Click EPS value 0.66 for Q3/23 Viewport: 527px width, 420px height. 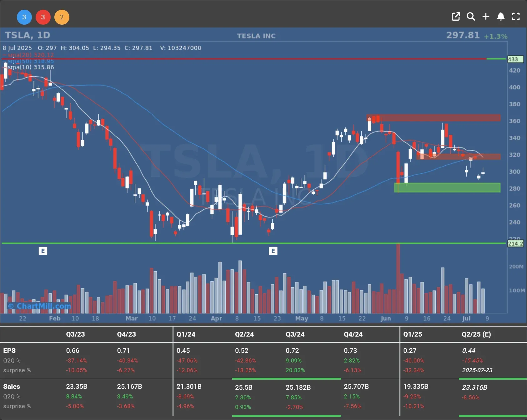tap(73, 351)
